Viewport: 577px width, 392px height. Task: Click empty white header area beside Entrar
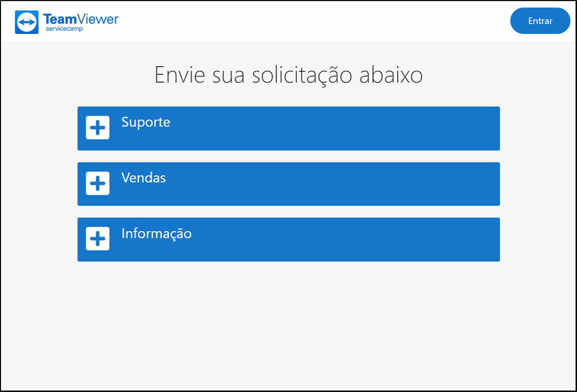click(x=313, y=21)
